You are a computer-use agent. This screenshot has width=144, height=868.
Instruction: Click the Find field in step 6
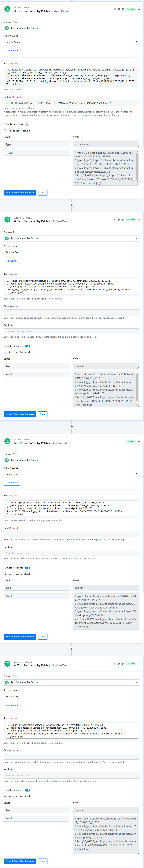pyautogui.click(x=72, y=756)
